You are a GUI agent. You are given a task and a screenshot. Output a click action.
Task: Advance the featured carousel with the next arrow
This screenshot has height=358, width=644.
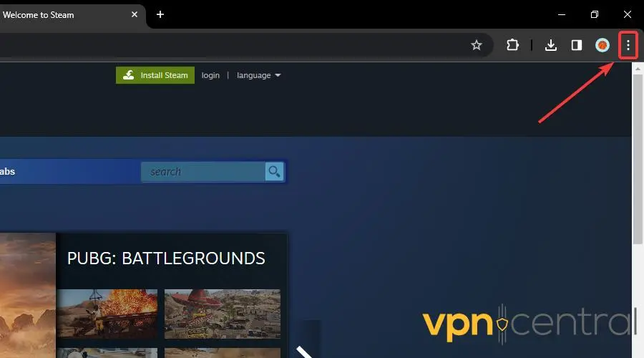click(x=306, y=351)
